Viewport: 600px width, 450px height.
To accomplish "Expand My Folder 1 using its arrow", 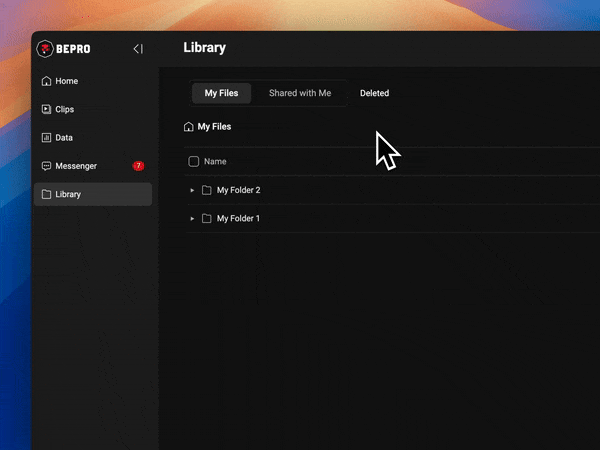I will pyautogui.click(x=192, y=218).
